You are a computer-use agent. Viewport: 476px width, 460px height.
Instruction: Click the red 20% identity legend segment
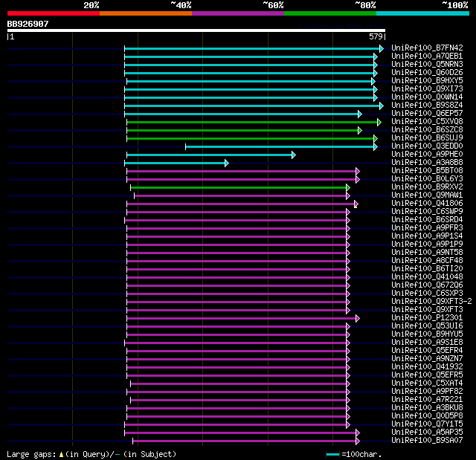tap(54, 13)
